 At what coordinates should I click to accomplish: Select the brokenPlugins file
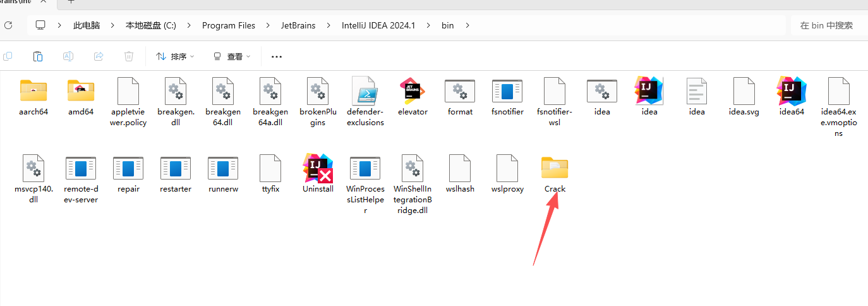click(x=318, y=102)
